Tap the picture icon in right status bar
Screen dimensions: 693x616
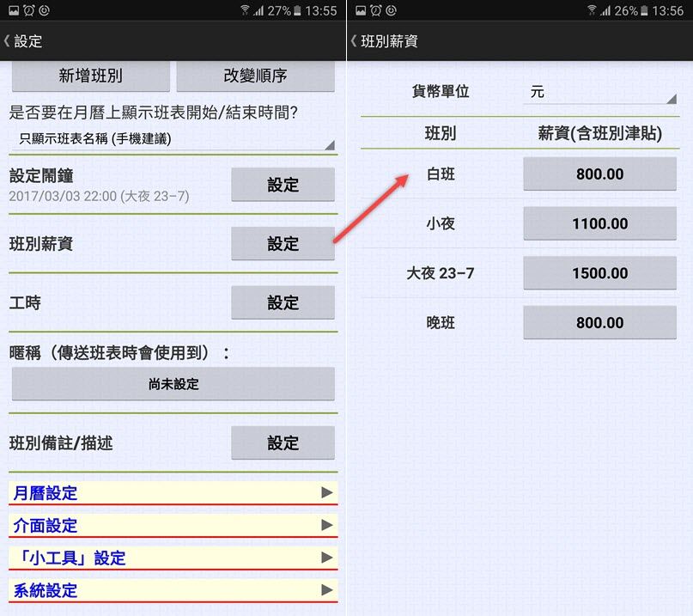(361, 10)
